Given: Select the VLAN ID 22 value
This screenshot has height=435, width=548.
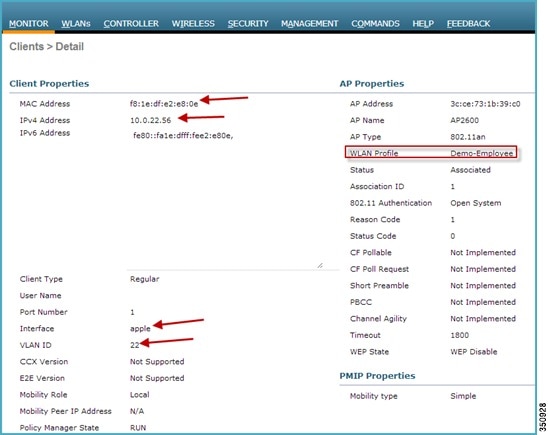Looking at the screenshot, I should (x=135, y=345).
